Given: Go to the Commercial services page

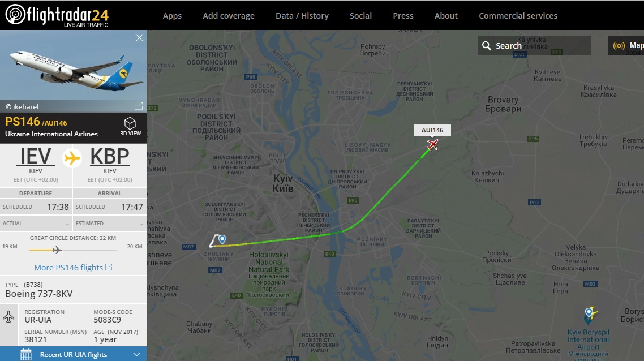Looking at the screenshot, I should 518,16.
